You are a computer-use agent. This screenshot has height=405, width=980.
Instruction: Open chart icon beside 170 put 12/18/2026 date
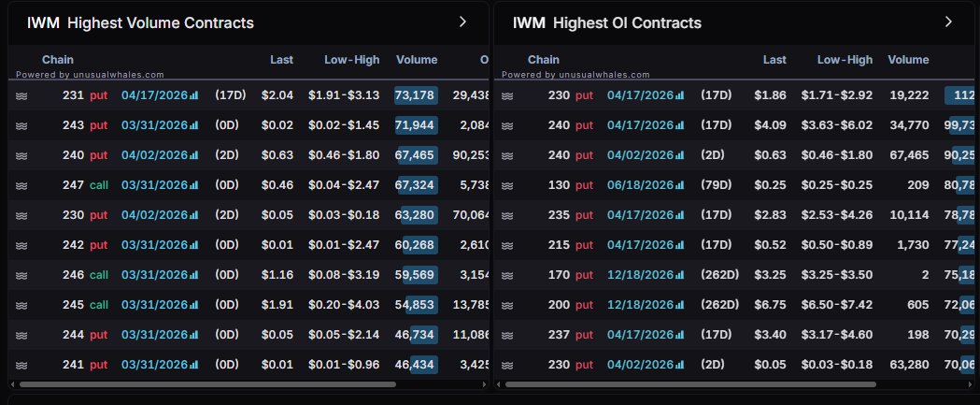click(x=679, y=275)
